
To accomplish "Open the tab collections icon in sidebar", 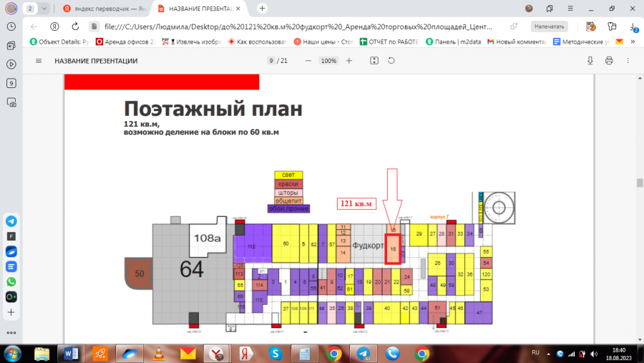I will coord(11,46).
